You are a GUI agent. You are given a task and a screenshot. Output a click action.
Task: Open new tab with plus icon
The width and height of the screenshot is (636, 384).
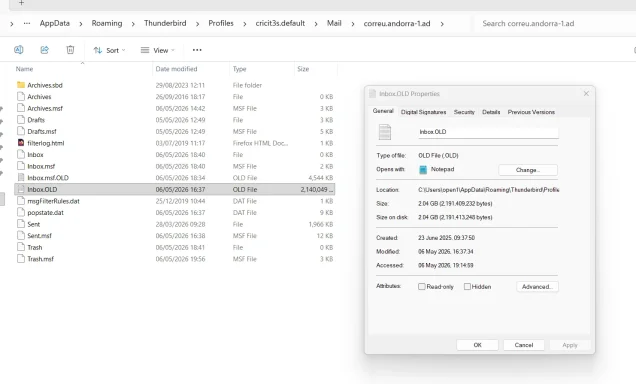coord(21,3)
